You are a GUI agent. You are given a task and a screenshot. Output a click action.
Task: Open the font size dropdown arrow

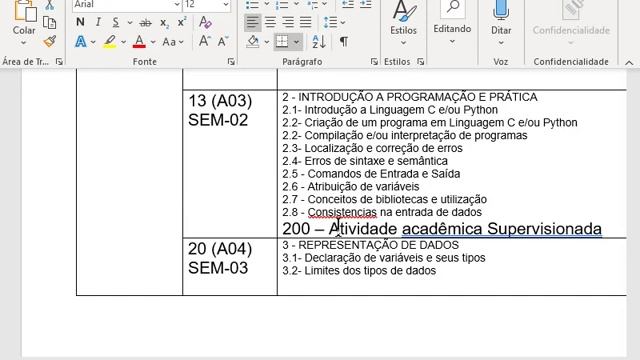coord(226,4)
